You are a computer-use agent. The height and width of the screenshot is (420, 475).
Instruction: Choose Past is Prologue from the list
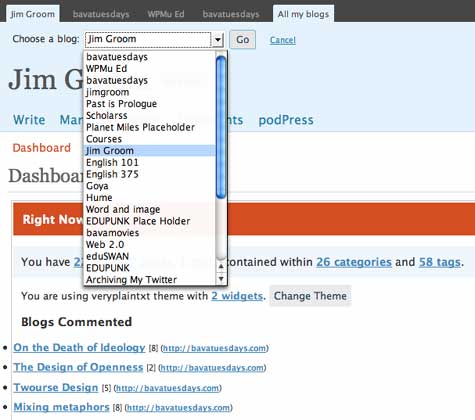point(149,104)
